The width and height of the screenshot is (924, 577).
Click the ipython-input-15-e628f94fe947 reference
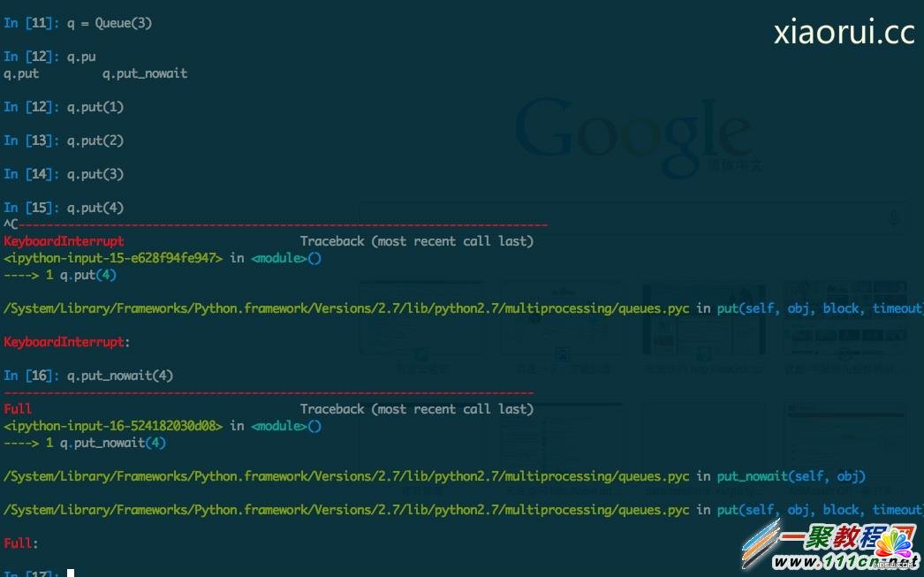tap(113, 258)
